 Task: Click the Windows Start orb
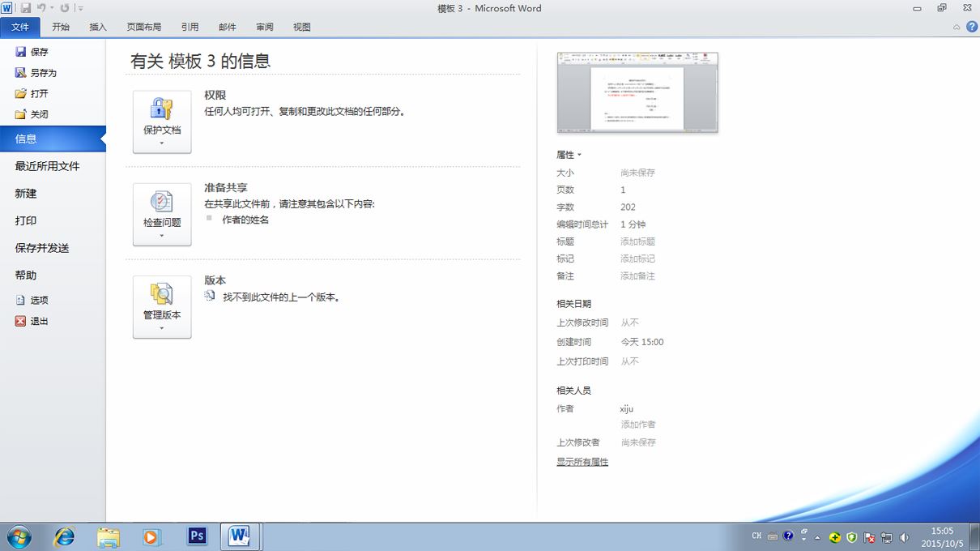coord(19,536)
